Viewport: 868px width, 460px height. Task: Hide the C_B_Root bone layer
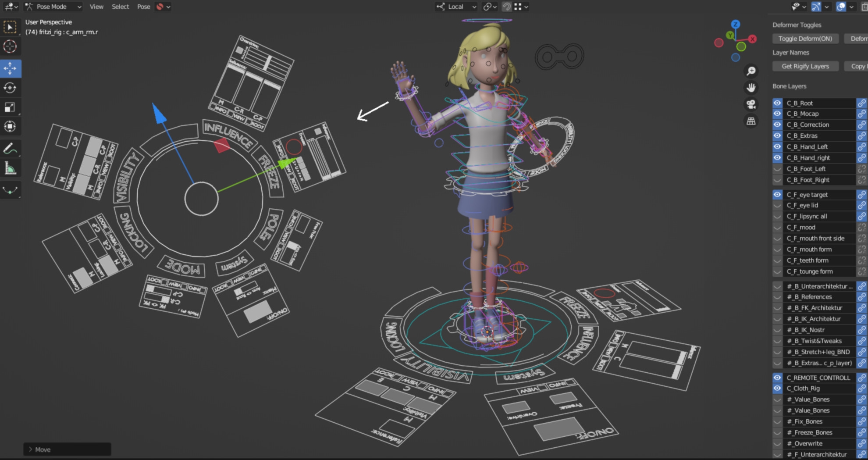[777, 103]
